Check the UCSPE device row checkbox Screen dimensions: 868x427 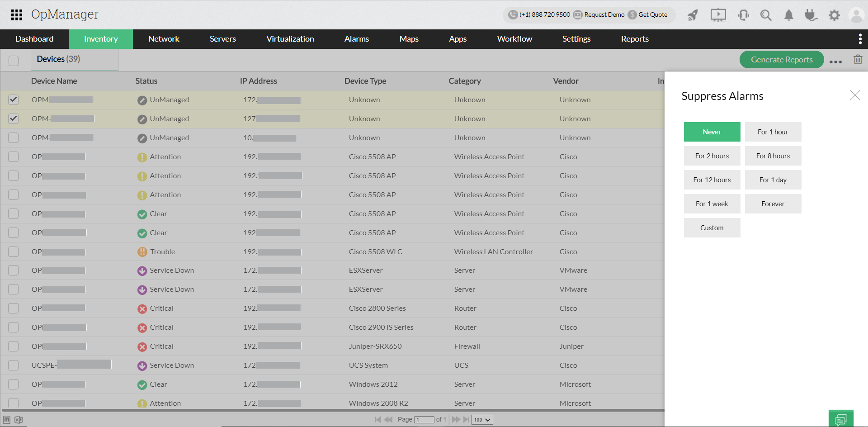point(14,365)
